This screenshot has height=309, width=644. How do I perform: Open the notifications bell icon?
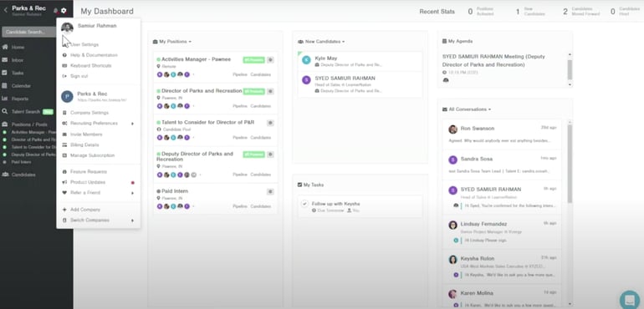(x=56, y=10)
